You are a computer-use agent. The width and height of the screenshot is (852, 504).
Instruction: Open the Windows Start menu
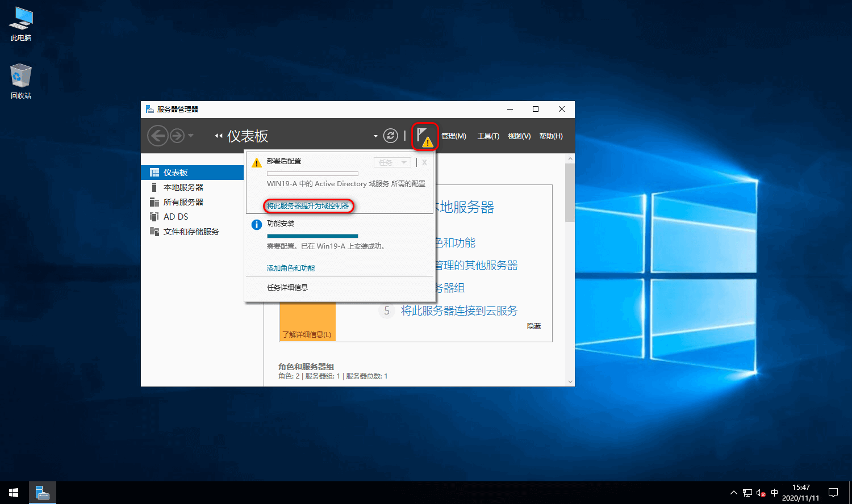coord(14,493)
